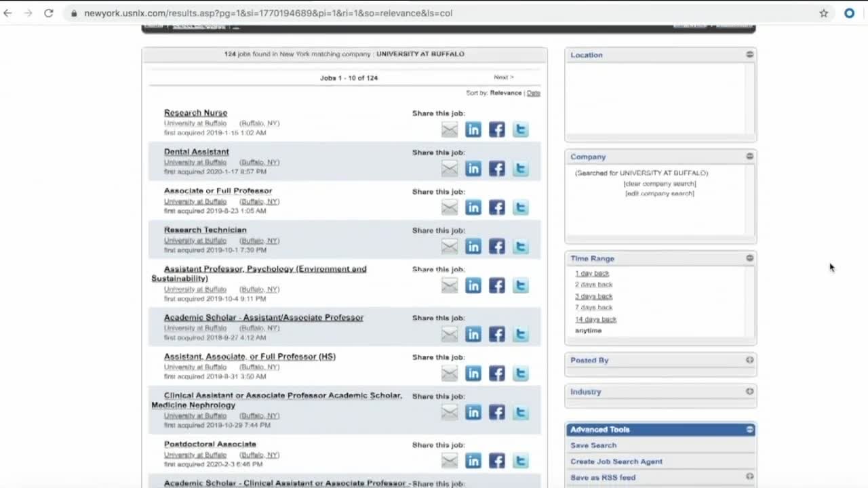Filter jobs to 2 days back
This screenshot has width=868, height=488.
pyautogui.click(x=594, y=285)
